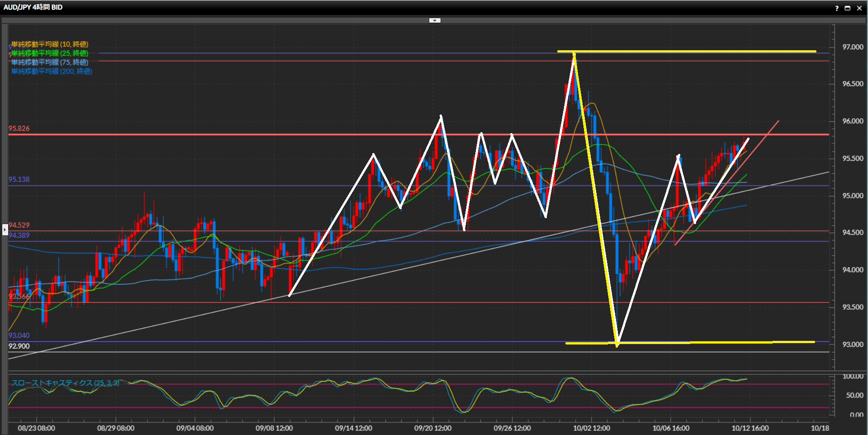Select the lower yellow line near 93.000

(724, 342)
